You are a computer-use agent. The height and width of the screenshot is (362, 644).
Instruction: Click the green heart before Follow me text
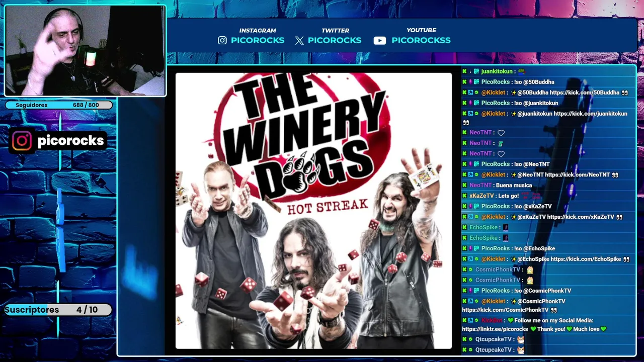pyautogui.click(x=510, y=320)
